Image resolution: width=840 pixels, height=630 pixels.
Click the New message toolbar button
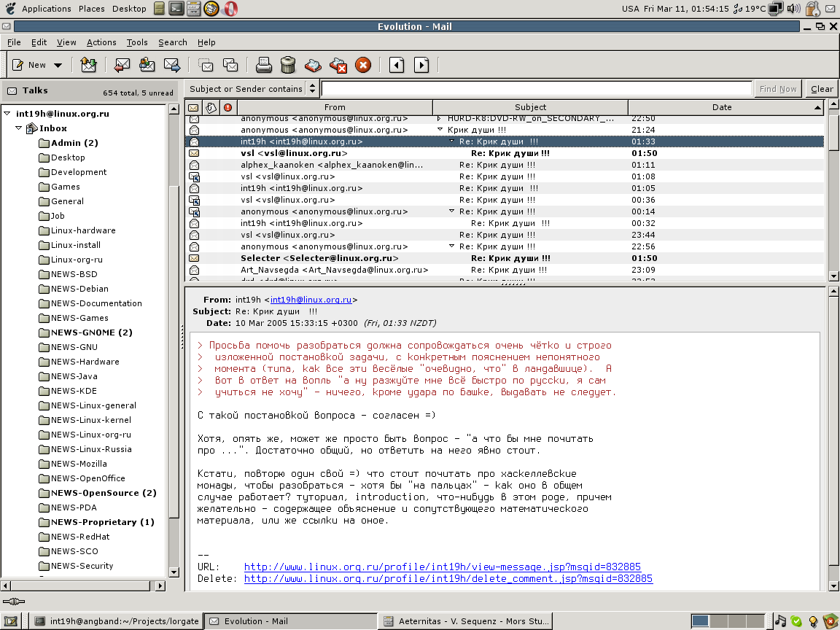pyautogui.click(x=29, y=66)
